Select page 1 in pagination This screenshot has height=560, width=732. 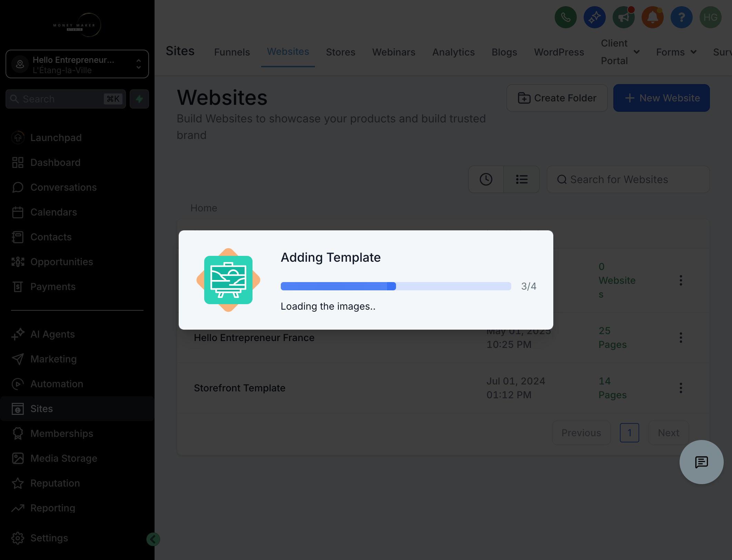coord(629,433)
